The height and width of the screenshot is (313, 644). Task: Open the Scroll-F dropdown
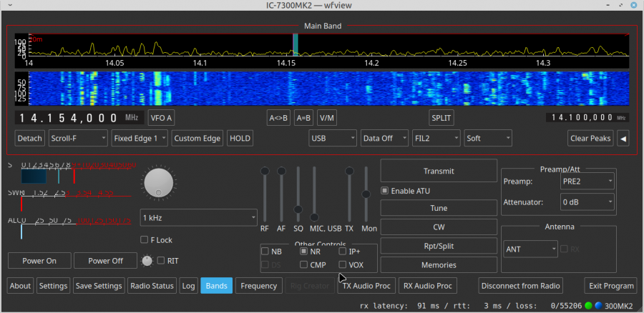(78, 138)
